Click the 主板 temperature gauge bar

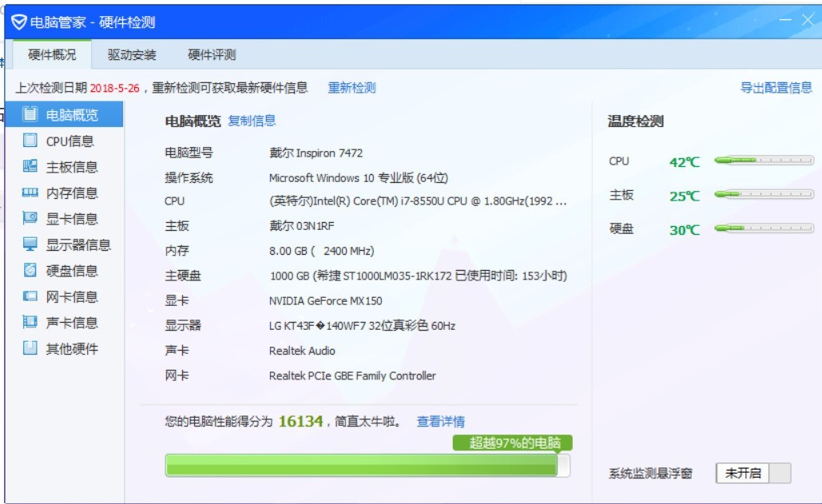(x=764, y=195)
